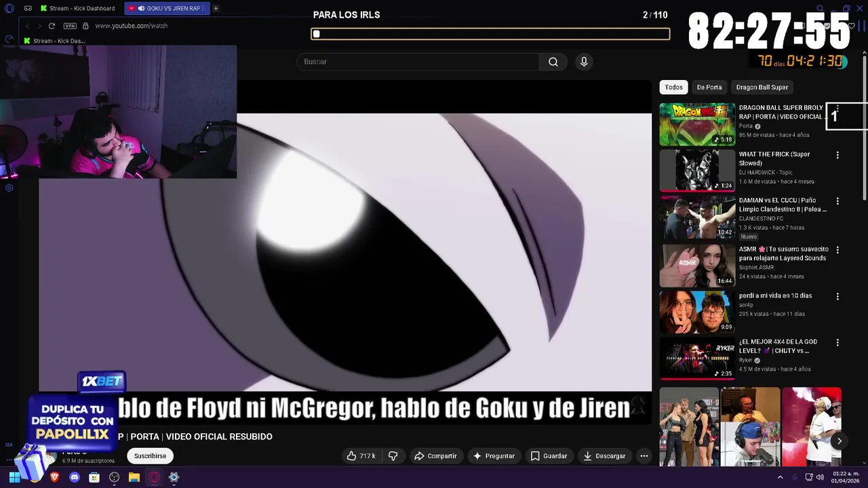Open Discord from the taskbar
The image size is (868, 488).
(75, 477)
